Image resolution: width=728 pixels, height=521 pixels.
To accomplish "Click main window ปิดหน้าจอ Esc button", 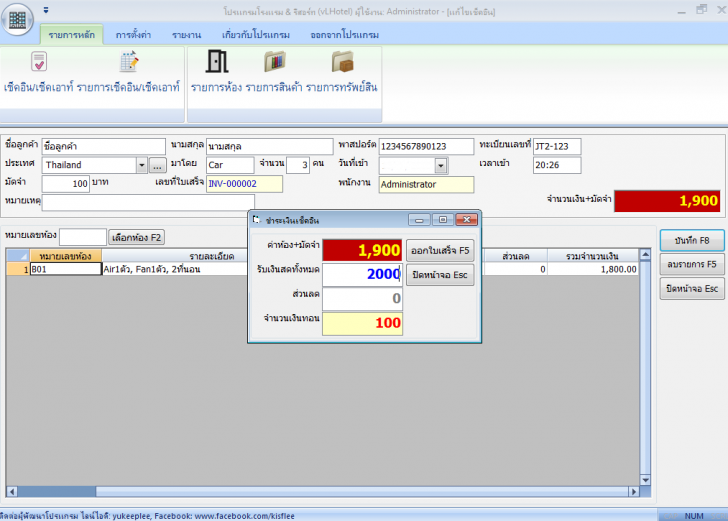I will click(x=692, y=289).
